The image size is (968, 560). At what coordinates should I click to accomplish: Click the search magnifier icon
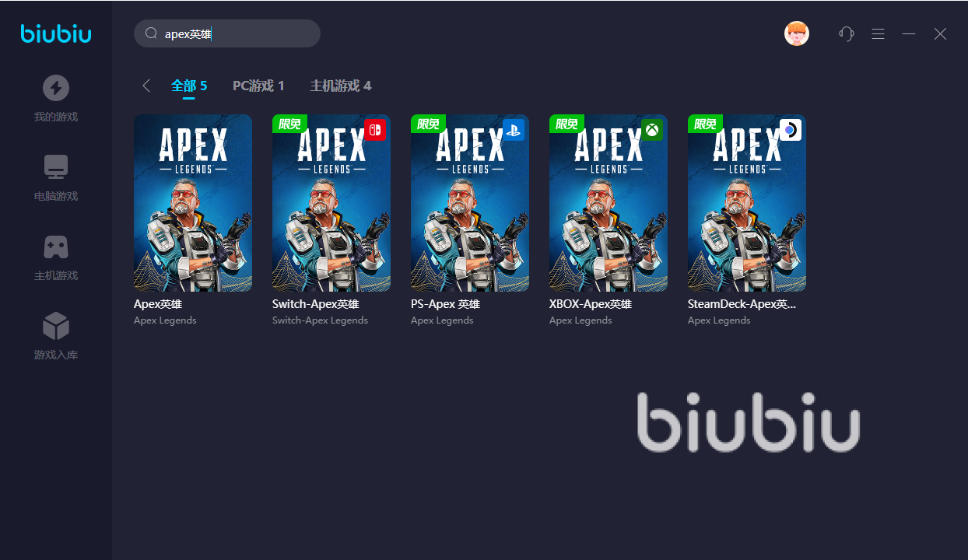(152, 33)
